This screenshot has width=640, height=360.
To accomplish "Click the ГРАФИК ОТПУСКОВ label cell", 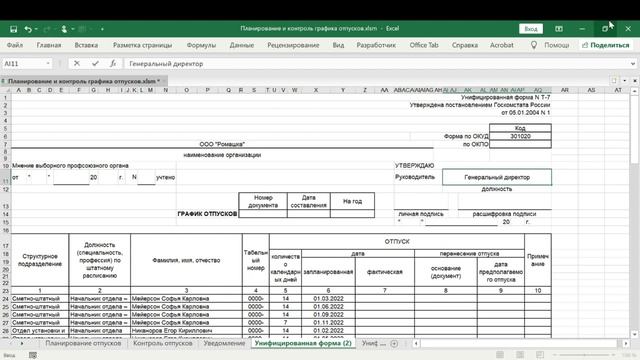I will tap(207, 214).
